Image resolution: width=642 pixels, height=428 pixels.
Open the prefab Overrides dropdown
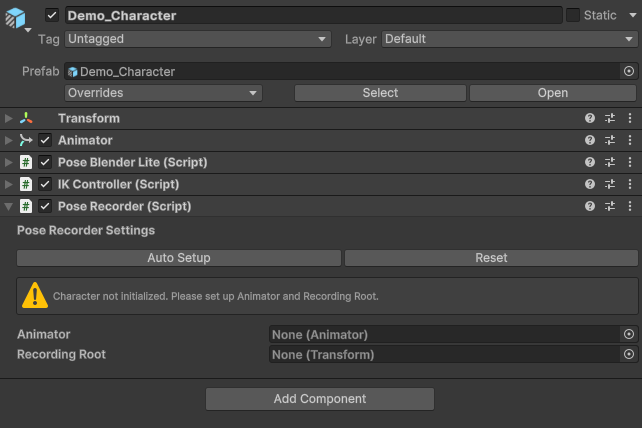coord(163,93)
